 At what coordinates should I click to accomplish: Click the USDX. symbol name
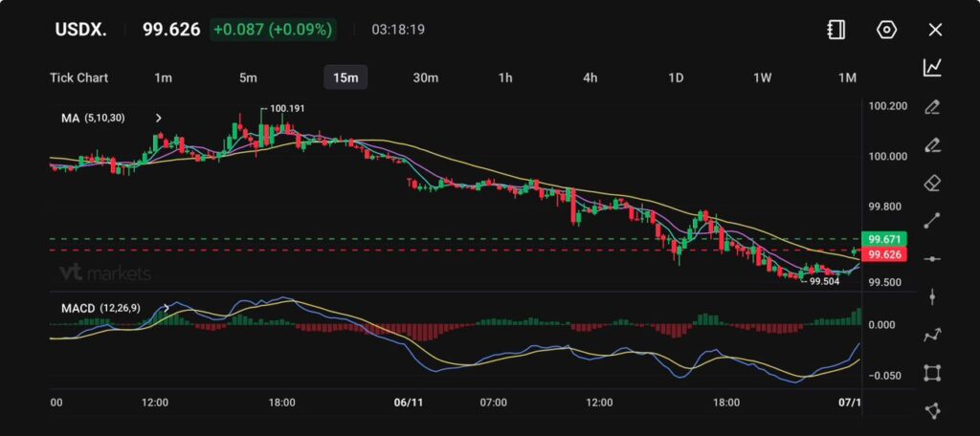point(79,30)
